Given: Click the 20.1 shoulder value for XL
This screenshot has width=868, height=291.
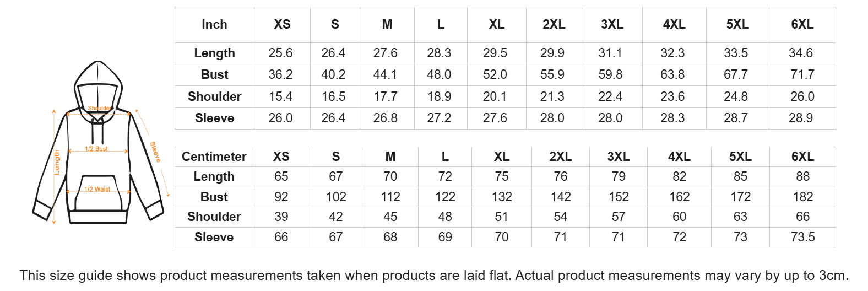Looking at the screenshot, I should click(495, 96).
